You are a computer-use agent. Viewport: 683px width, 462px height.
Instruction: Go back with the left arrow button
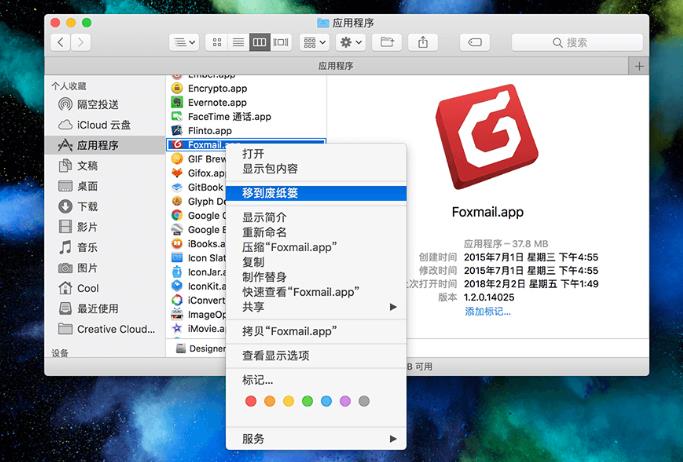(61, 42)
